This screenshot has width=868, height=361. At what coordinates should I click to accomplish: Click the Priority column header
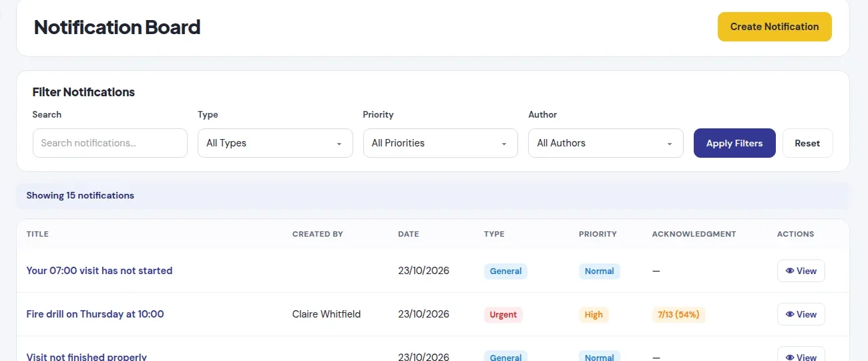point(598,234)
